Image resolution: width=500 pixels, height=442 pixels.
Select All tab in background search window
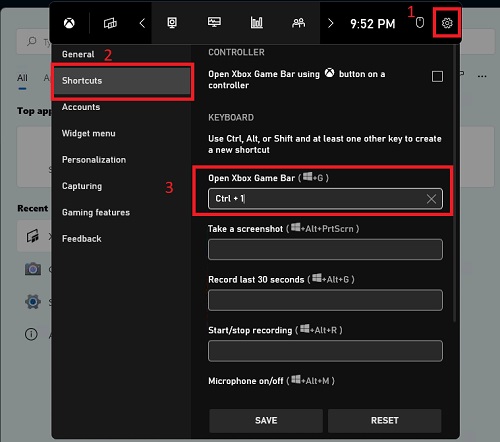point(22,78)
